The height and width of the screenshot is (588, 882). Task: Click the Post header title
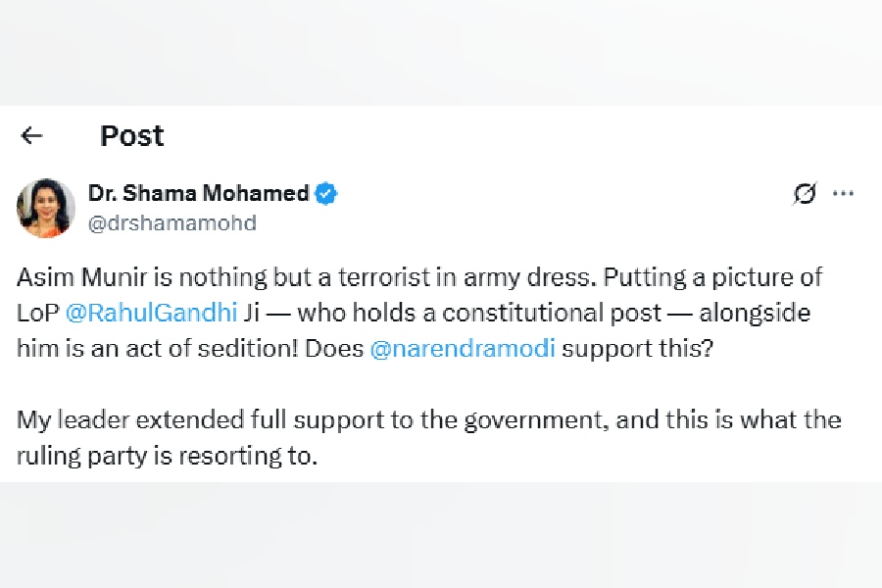[x=131, y=135]
